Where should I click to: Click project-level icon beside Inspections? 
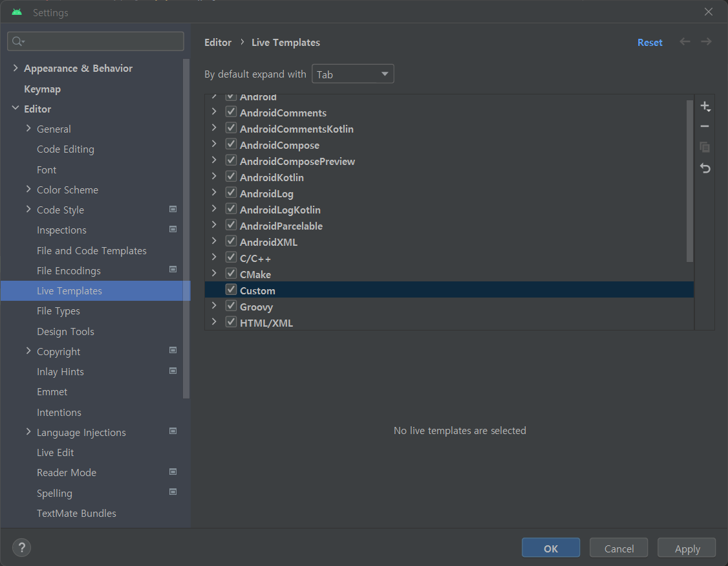173,229
